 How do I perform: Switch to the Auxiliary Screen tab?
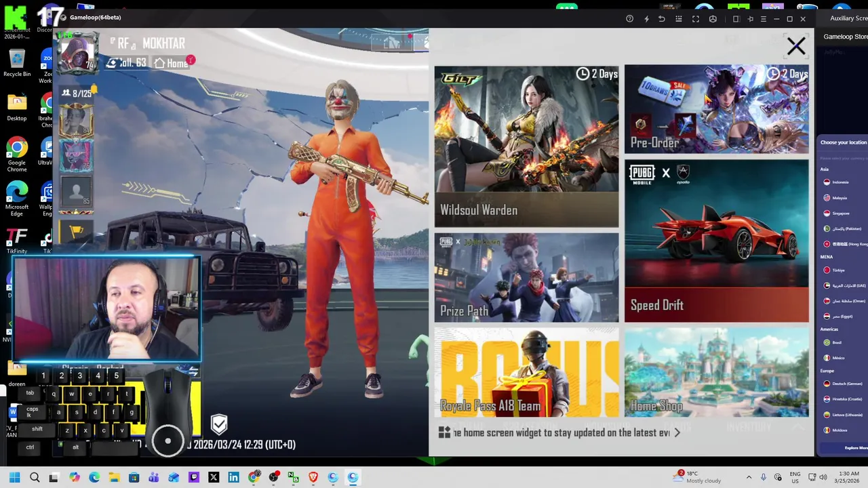(x=848, y=18)
